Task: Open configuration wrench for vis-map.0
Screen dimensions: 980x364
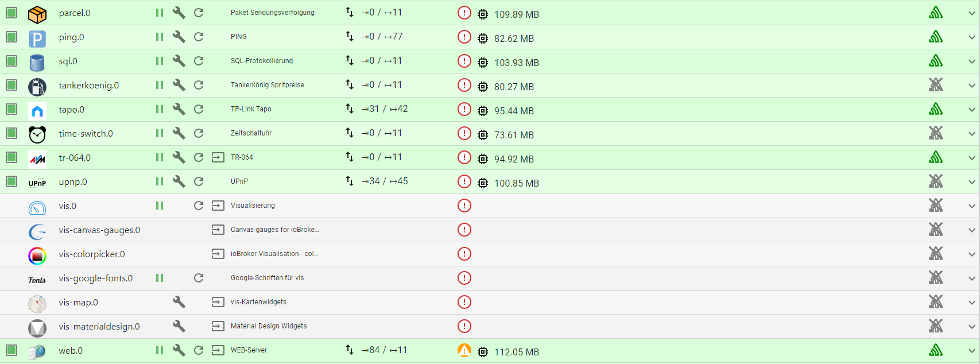Action: (x=179, y=302)
